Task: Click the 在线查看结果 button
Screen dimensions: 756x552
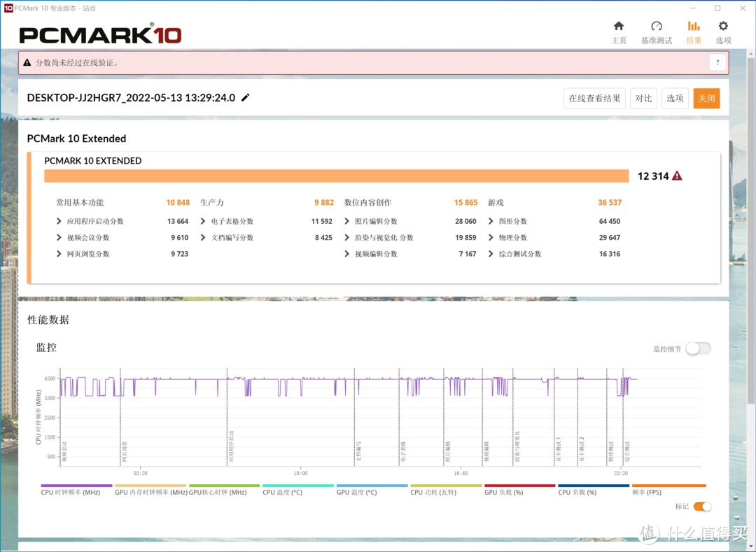Action: click(594, 98)
